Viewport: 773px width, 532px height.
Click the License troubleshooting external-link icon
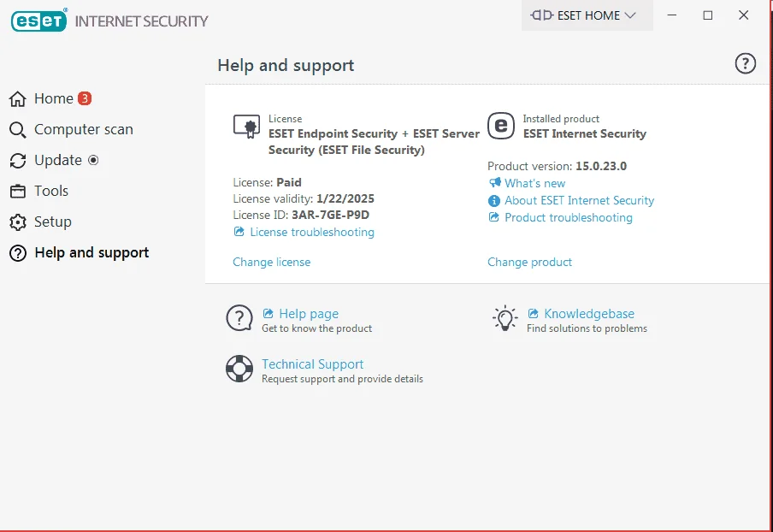pyautogui.click(x=239, y=231)
